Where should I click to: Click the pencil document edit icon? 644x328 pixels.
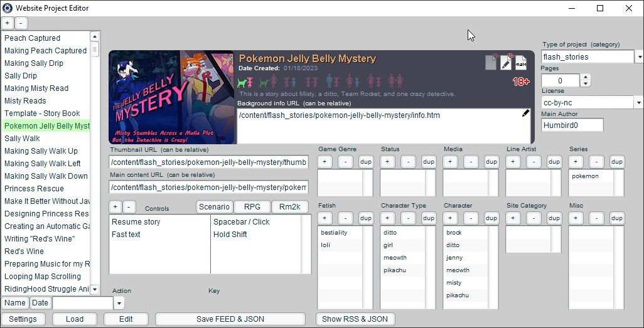506,62
